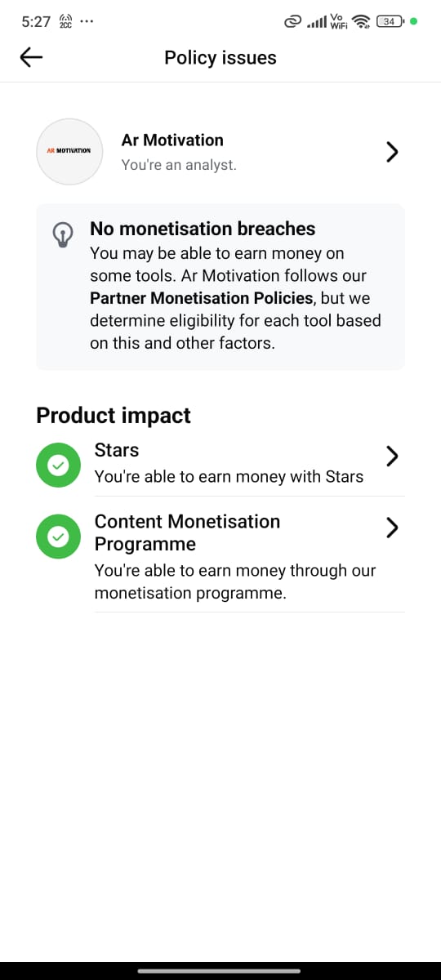The height and width of the screenshot is (980, 441).
Task: Tap the Policy issues page title
Action: tap(220, 58)
